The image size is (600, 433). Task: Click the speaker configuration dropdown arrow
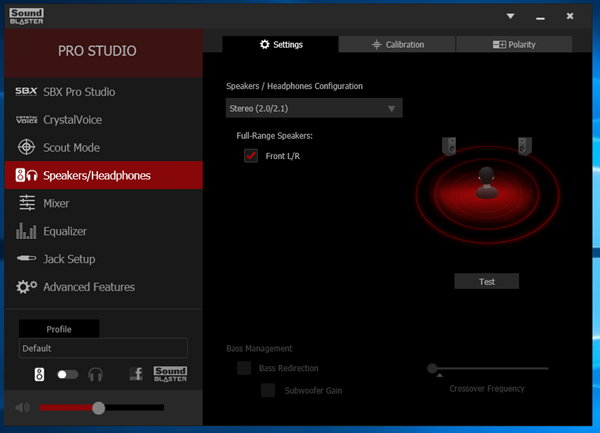[391, 109]
